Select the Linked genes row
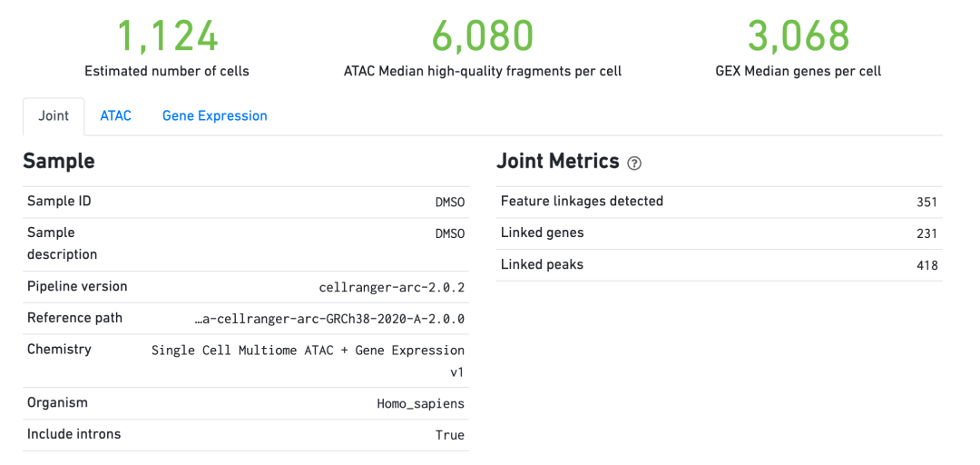The height and width of the screenshot is (465, 980). click(720, 233)
